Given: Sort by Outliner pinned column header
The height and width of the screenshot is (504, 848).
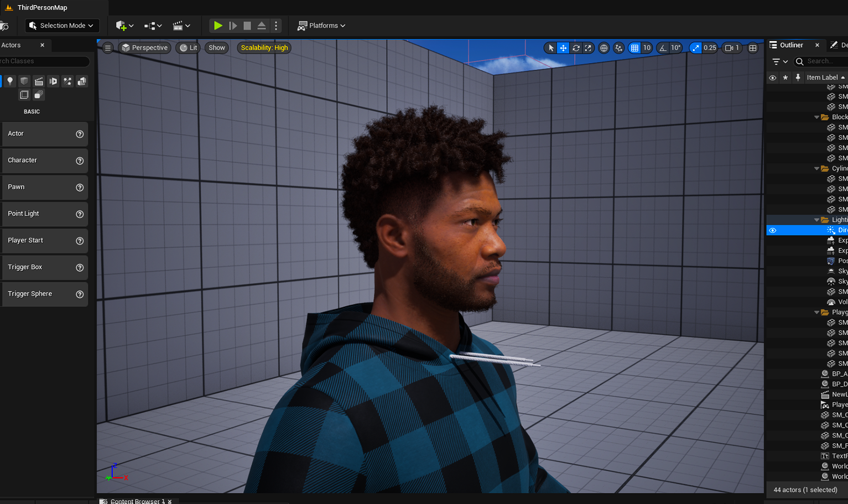Looking at the screenshot, I should (x=798, y=77).
